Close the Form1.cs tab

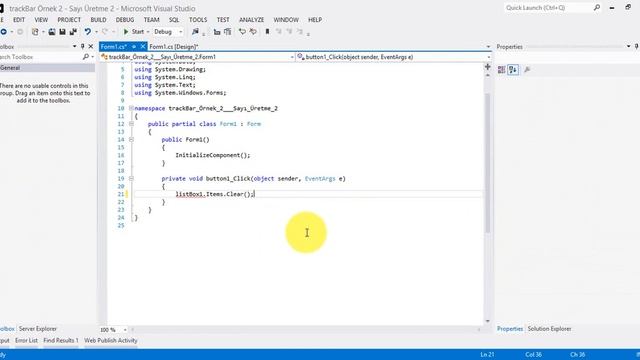pyautogui.click(x=142, y=47)
